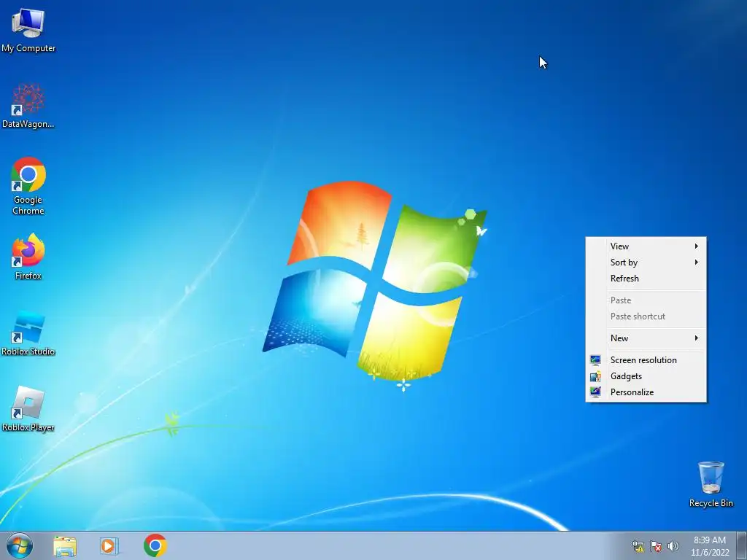This screenshot has width=747, height=560.
Task: Open Chrome from the taskbar
Action: pos(155,545)
